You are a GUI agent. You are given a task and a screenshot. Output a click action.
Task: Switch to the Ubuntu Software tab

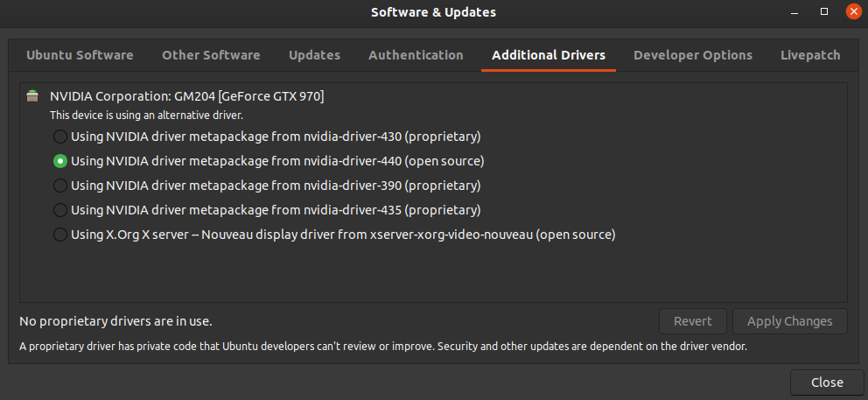[x=80, y=55]
